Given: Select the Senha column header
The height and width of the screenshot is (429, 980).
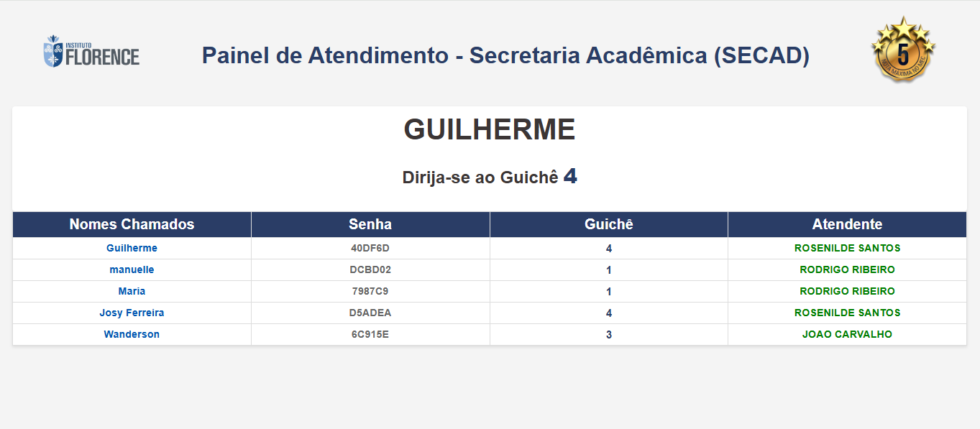Looking at the screenshot, I should [370, 224].
